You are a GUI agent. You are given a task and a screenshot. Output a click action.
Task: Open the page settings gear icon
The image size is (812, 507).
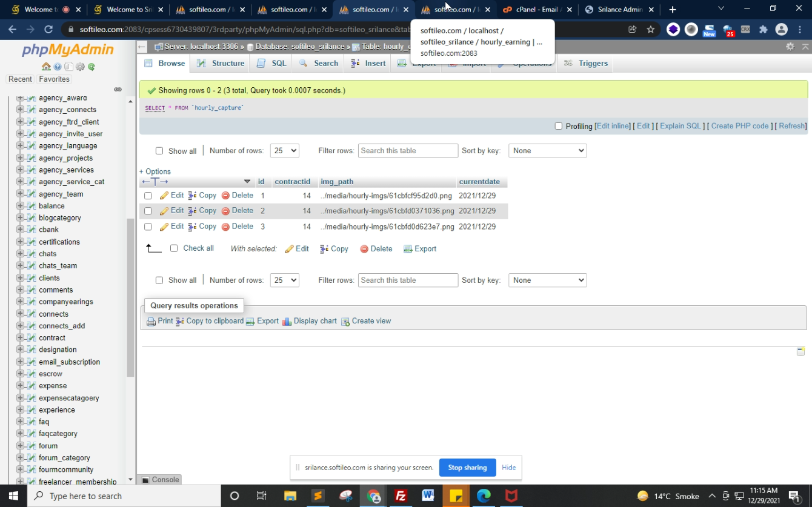(x=790, y=47)
